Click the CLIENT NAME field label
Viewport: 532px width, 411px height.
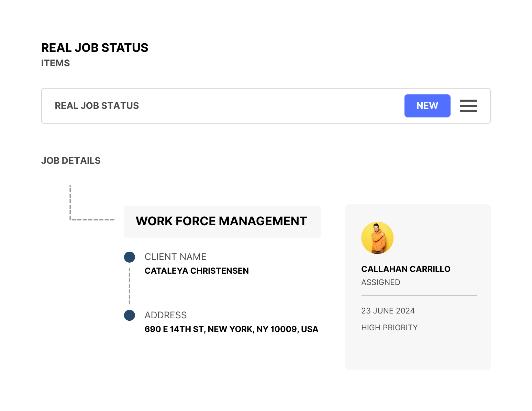click(175, 257)
